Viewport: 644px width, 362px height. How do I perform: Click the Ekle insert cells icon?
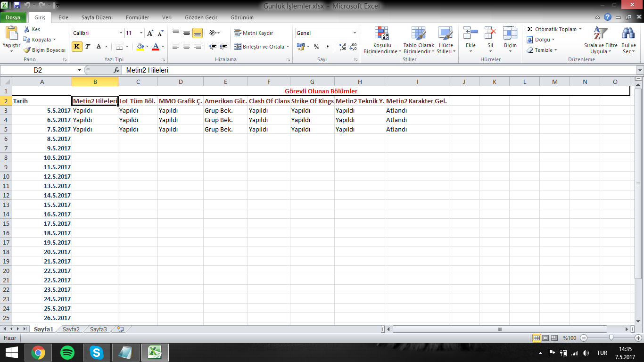pyautogui.click(x=471, y=33)
